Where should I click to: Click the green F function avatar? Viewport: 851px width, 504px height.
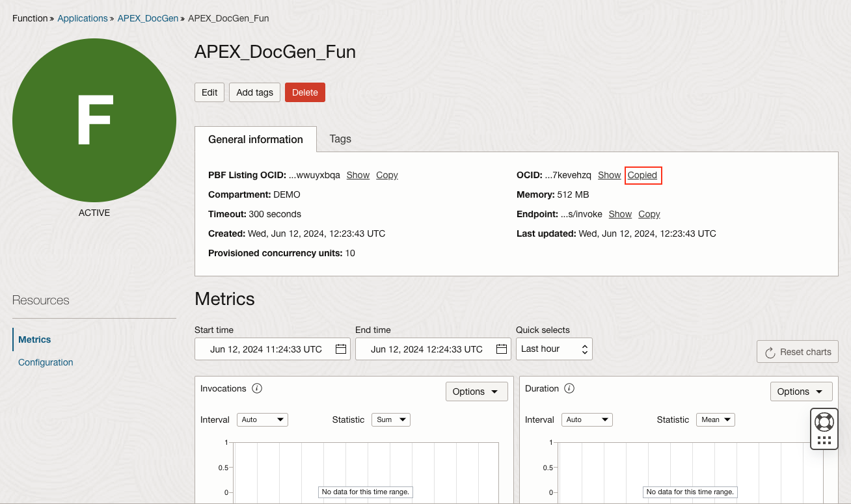tap(94, 120)
